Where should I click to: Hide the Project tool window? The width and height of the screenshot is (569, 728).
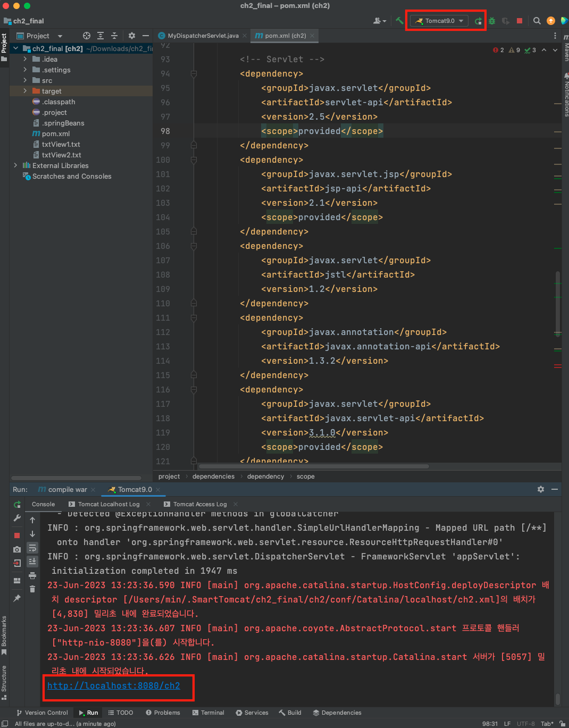tap(146, 36)
